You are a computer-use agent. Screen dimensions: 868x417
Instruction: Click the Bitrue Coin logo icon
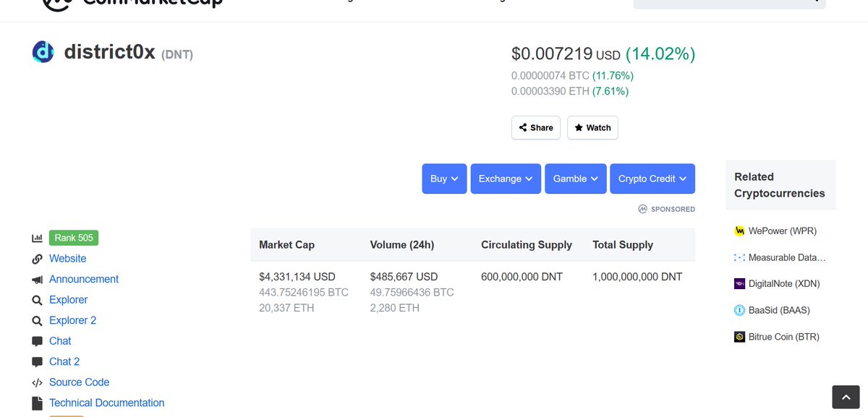click(739, 337)
